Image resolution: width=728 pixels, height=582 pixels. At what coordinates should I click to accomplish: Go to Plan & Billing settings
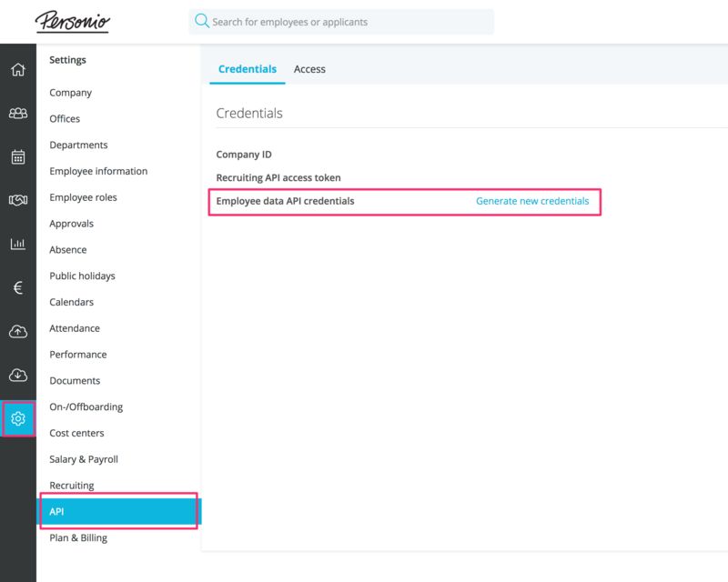point(78,538)
